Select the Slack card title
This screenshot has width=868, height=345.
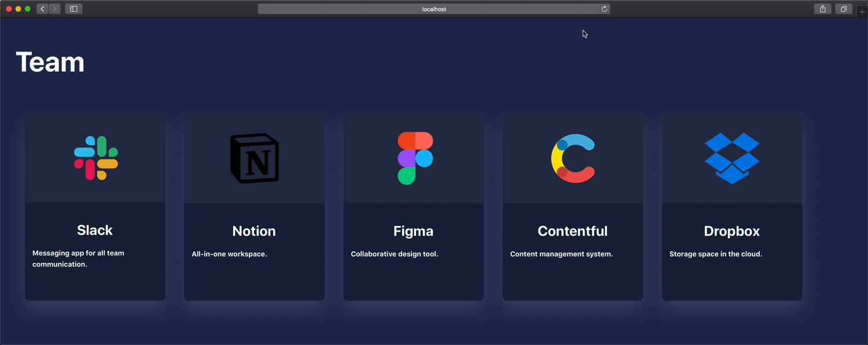[x=95, y=230]
